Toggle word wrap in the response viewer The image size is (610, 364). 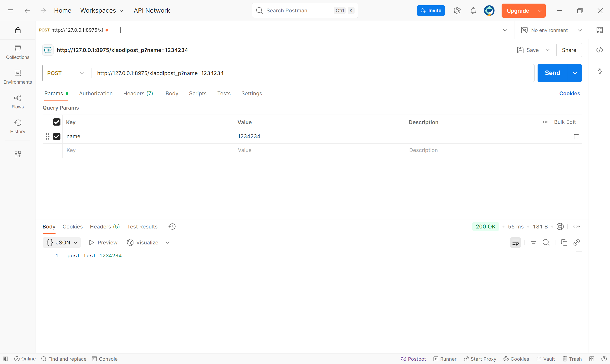tap(515, 243)
